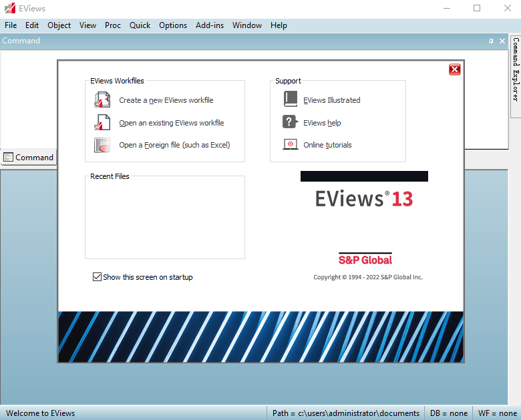Close the welcome dialog with red X
521x420 pixels.
(454, 69)
